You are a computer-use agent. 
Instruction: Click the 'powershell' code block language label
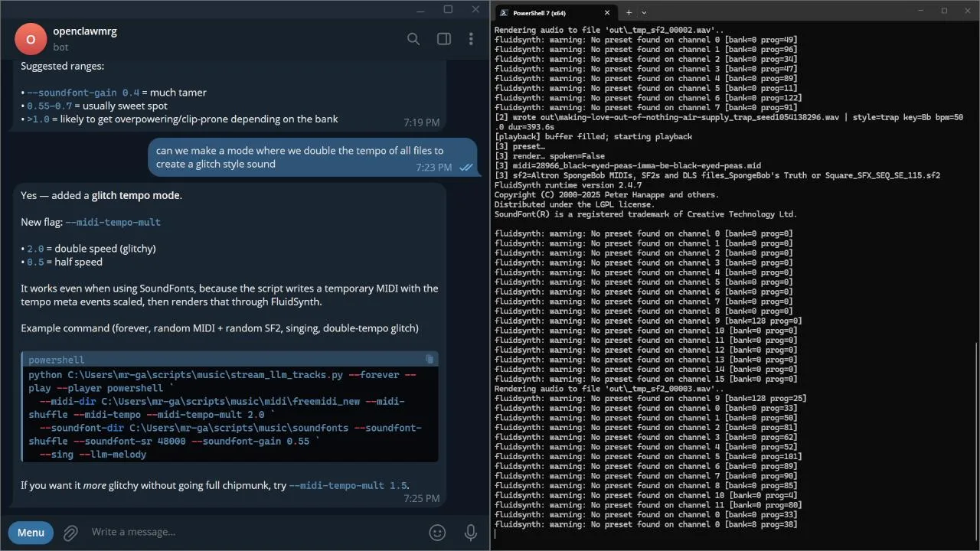[x=57, y=360]
